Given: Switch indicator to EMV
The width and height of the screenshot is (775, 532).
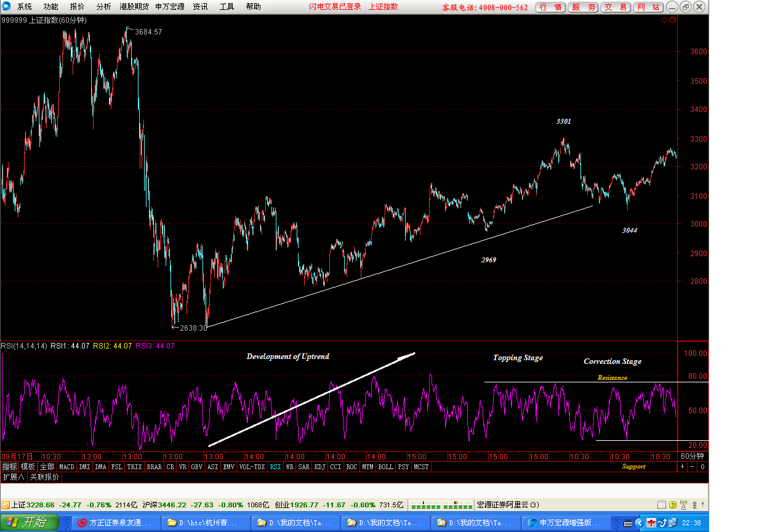Looking at the screenshot, I should 228,467.
